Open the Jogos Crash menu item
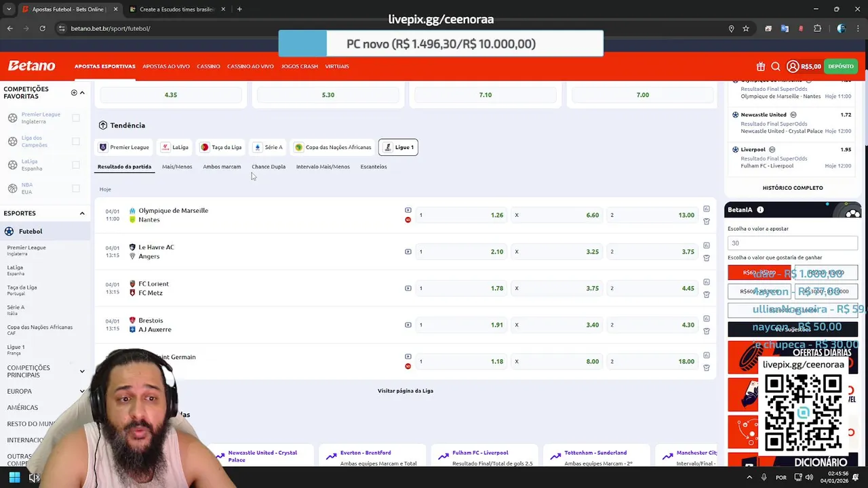The image size is (868, 488). click(299, 66)
